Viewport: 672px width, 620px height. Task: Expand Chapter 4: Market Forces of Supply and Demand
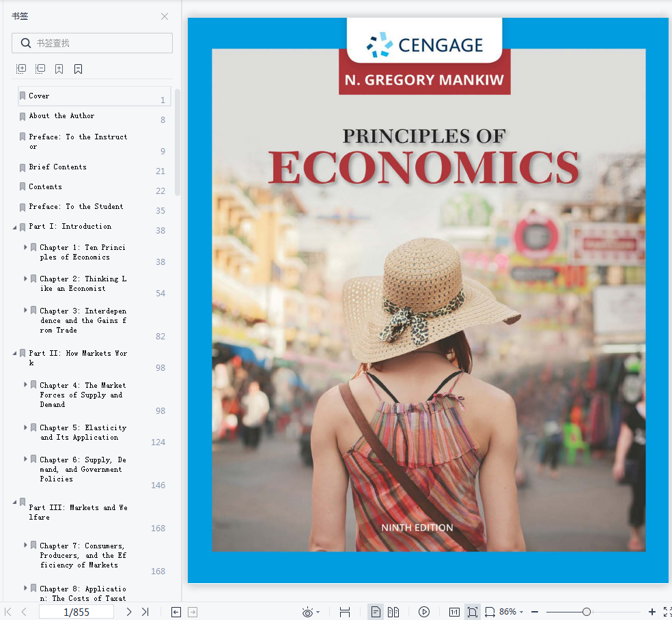tap(25, 384)
